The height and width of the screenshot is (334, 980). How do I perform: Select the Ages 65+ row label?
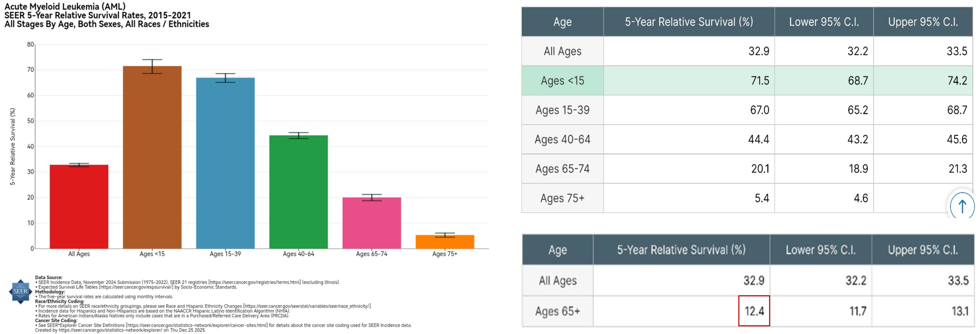coord(557,311)
